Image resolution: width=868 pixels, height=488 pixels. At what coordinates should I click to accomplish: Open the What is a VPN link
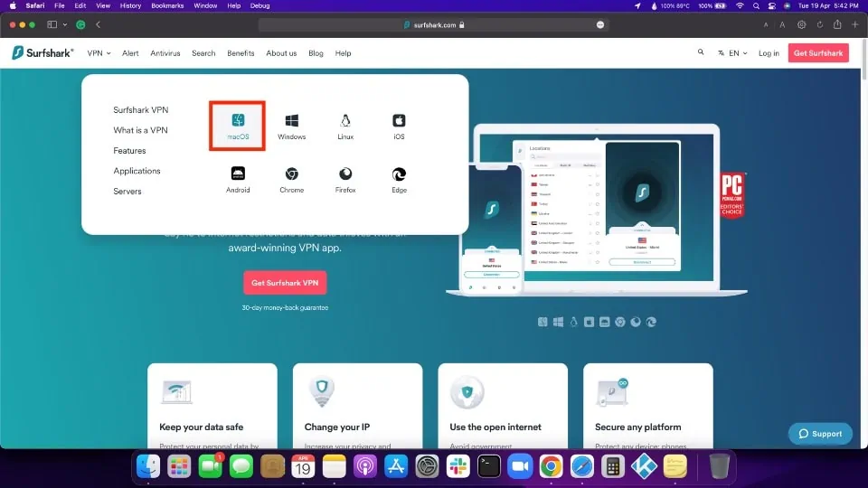click(141, 130)
